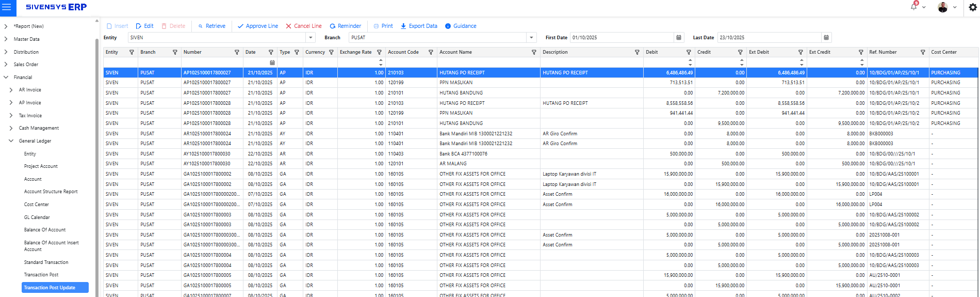Open filter for Credit column

point(740,52)
